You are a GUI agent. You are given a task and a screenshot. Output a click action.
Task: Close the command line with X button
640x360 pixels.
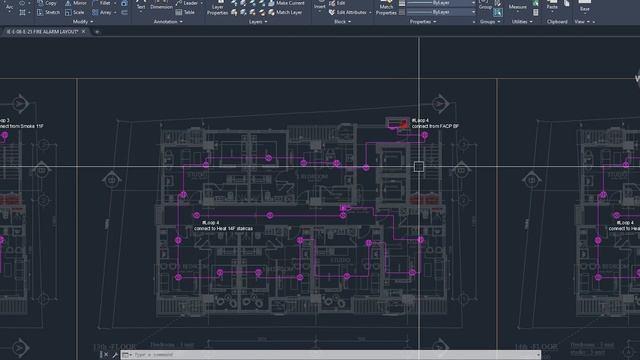click(x=105, y=355)
